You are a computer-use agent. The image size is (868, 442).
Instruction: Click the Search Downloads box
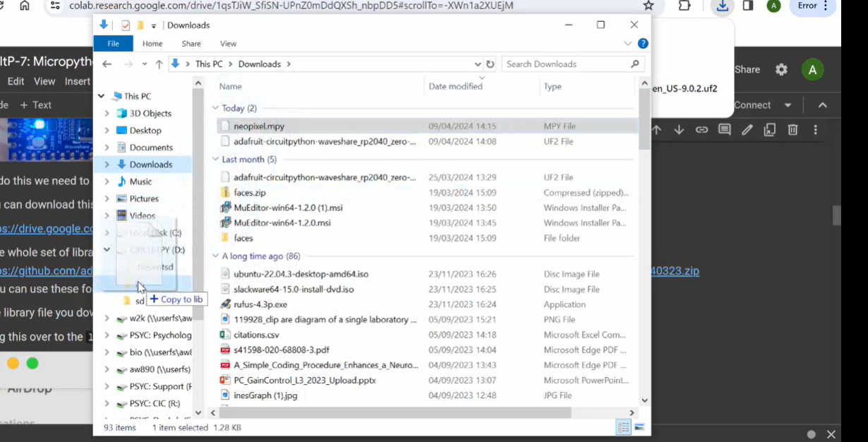(x=572, y=64)
